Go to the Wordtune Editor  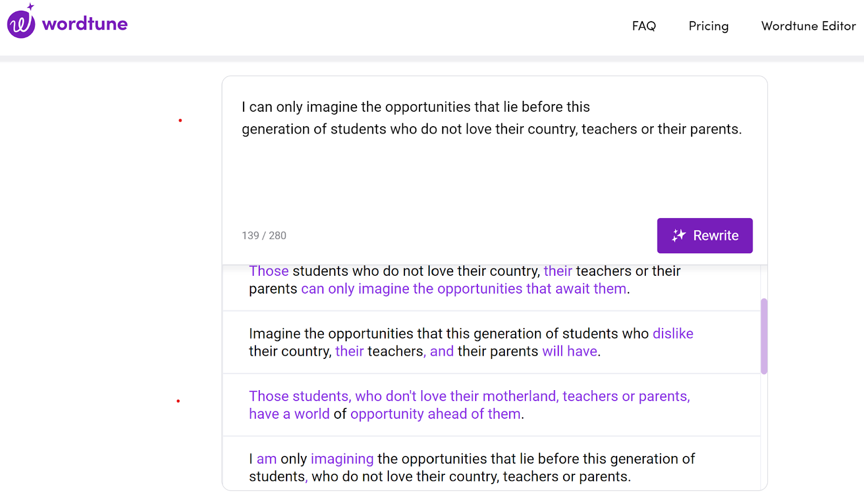pos(808,26)
